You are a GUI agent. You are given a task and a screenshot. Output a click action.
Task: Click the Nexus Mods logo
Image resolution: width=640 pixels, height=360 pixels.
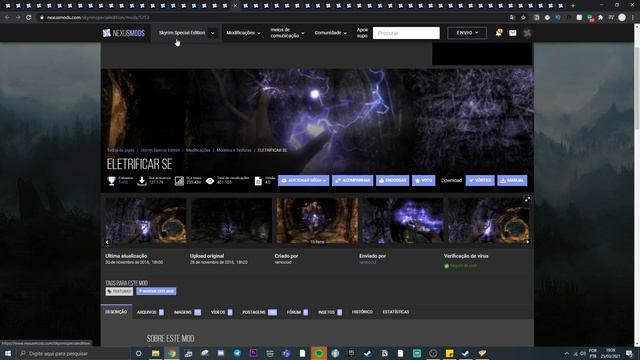coord(124,33)
